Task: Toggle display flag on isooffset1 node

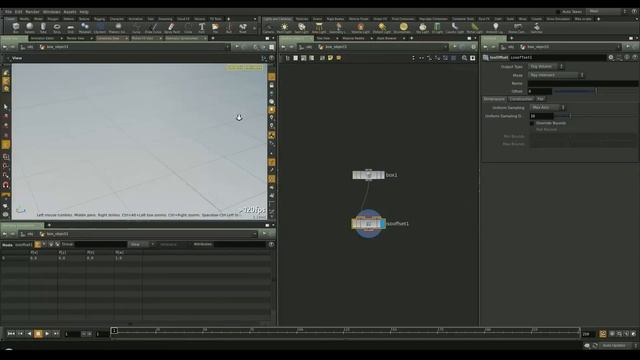Action: point(382,224)
